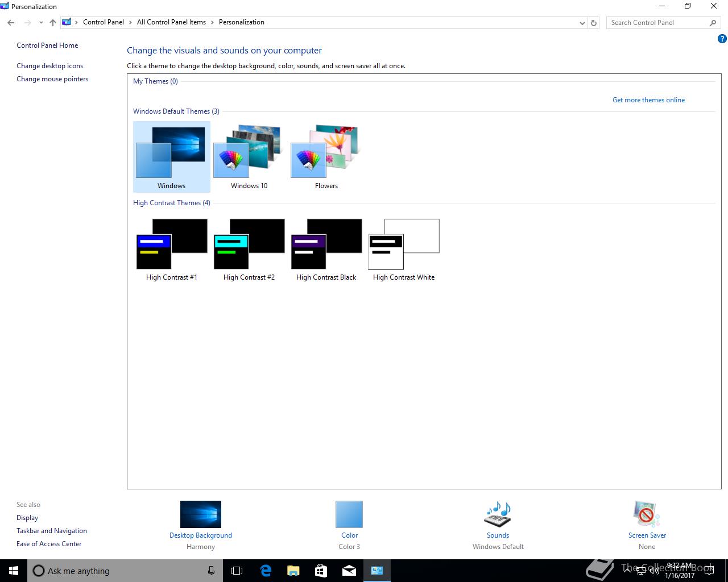728x582 pixels.
Task: Select the Windows default theme
Action: click(171, 157)
